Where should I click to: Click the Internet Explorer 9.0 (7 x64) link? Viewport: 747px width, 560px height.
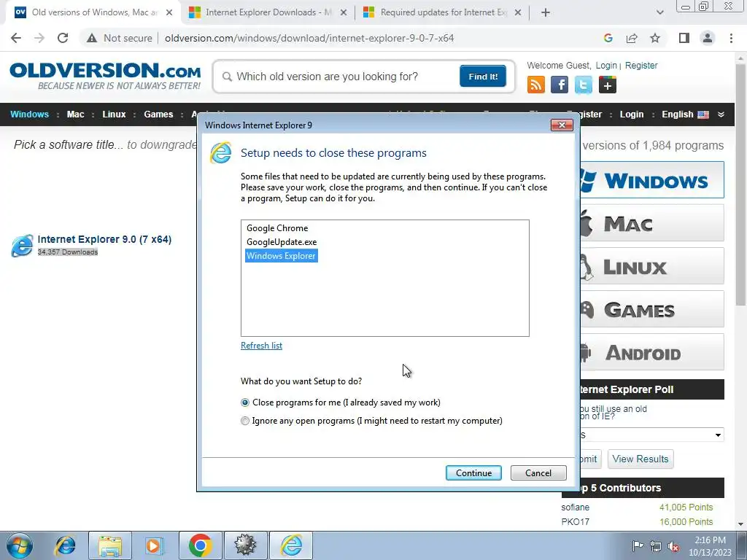[104, 239]
